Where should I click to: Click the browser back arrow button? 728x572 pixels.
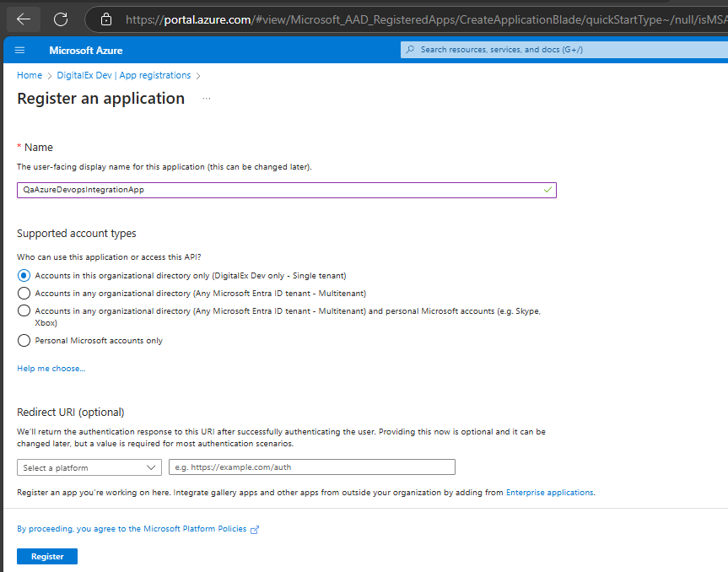[23, 19]
